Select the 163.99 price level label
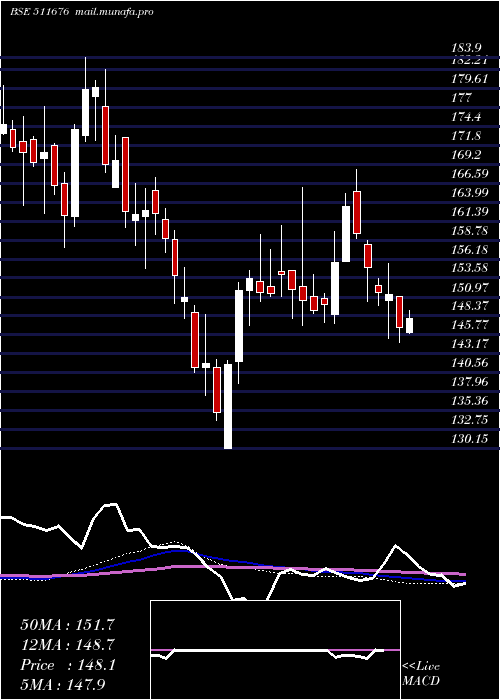The image size is (500, 700). point(470,193)
